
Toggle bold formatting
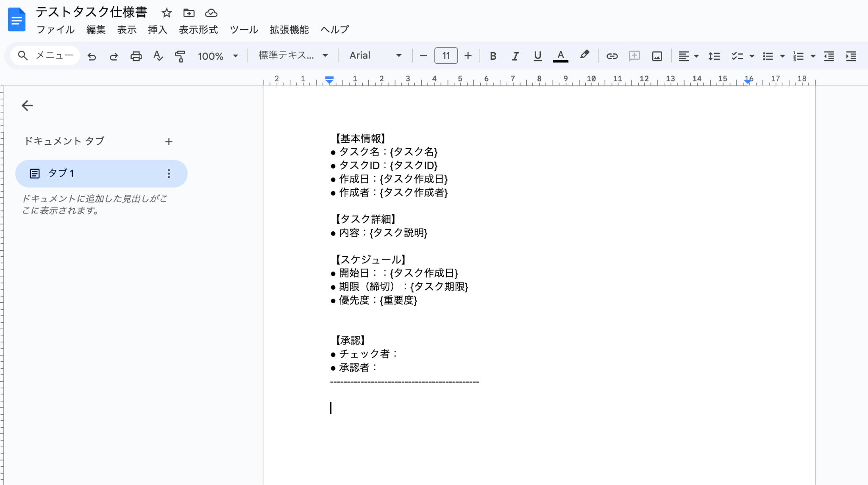[x=493, y=56]
